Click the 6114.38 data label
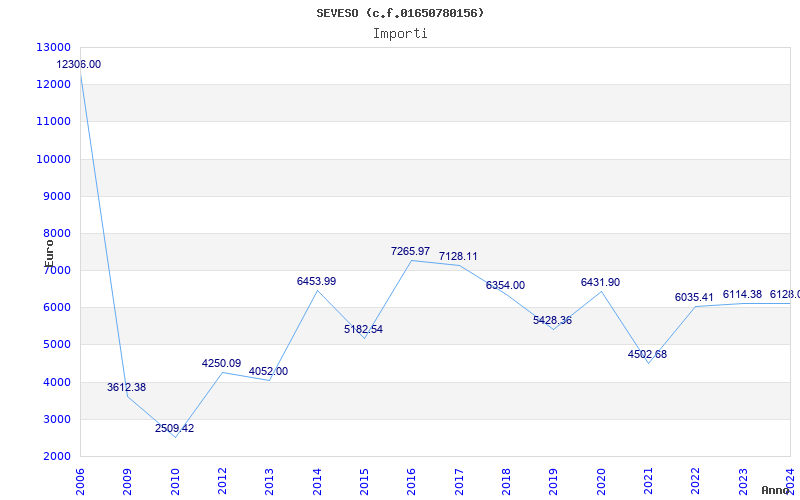This screenshot has width=800, height=500. click(x=742, y=294)
